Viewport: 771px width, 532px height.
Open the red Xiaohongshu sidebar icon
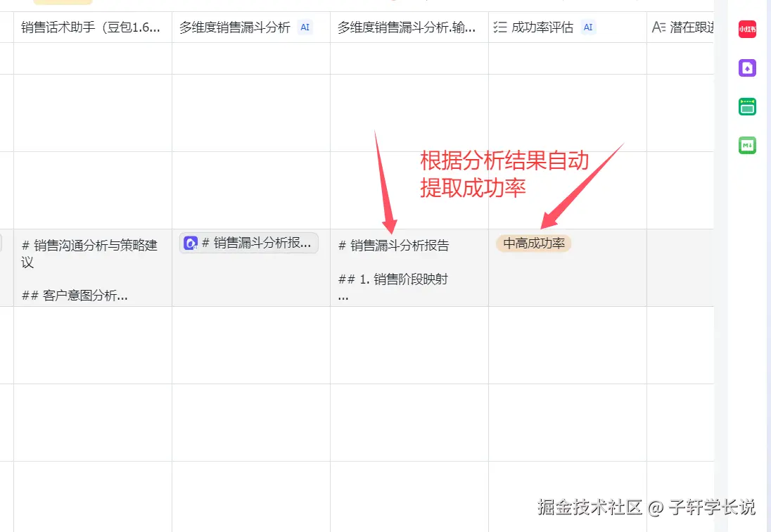pos(747,29)
